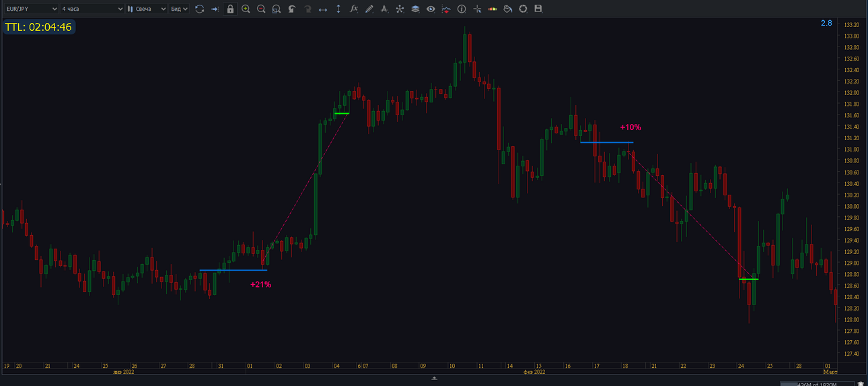Select the green exit marker near 128.80
The height and width of the screenshot is (386, 868).
748,279
